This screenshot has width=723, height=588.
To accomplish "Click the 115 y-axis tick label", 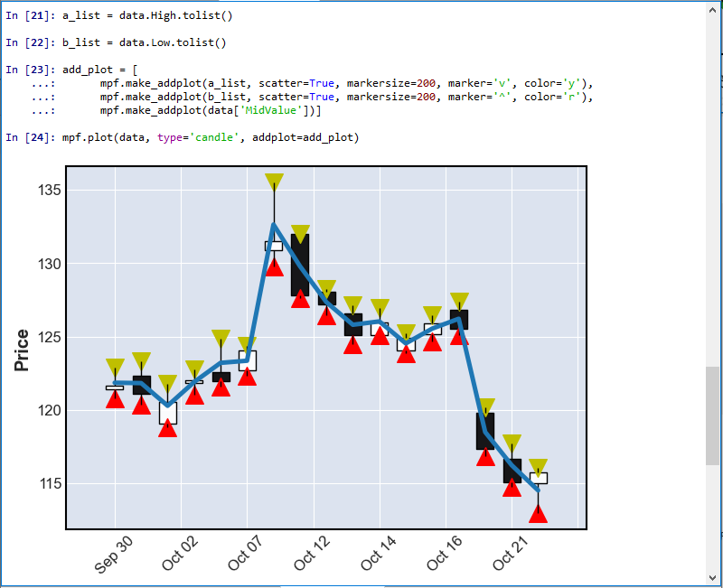I will click(51, 484).
